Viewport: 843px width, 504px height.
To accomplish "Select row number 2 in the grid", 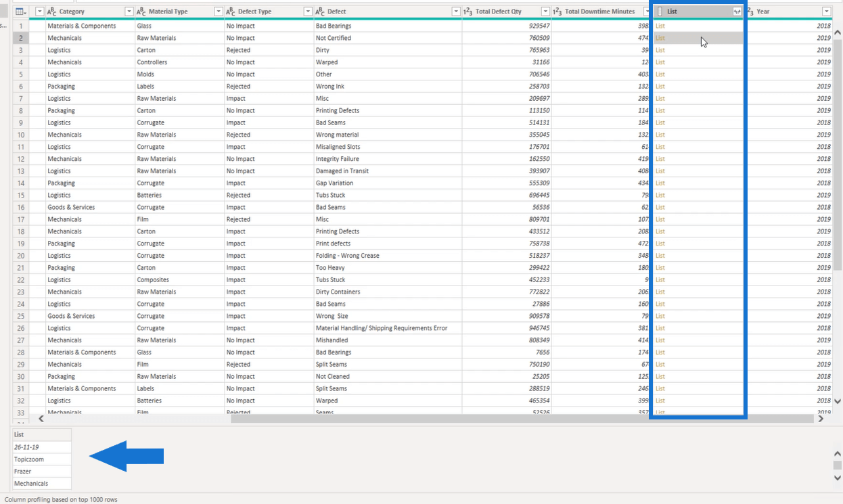I will (21, 38).
